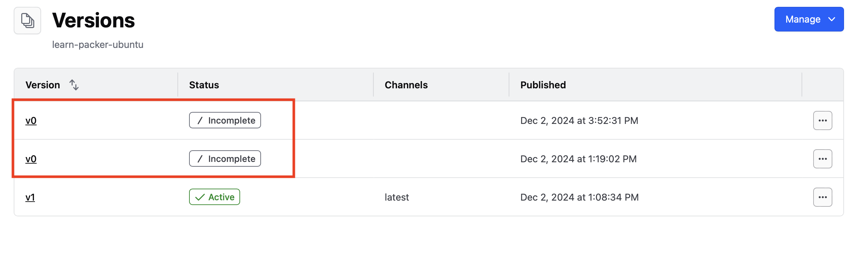
Task: Click the sort arrows beside Version header
Action: (74, 85)
